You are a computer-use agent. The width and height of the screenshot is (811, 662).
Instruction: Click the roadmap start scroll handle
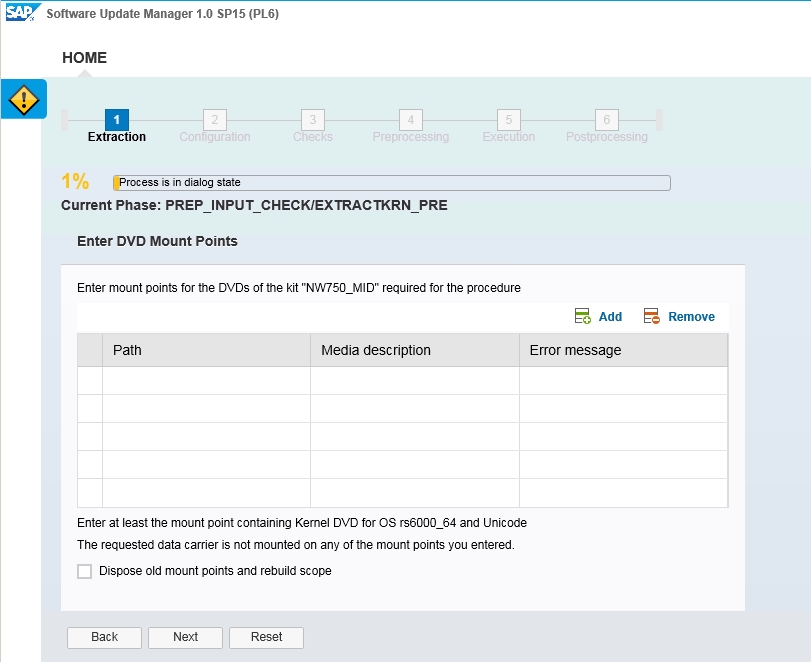pos(65,120)
